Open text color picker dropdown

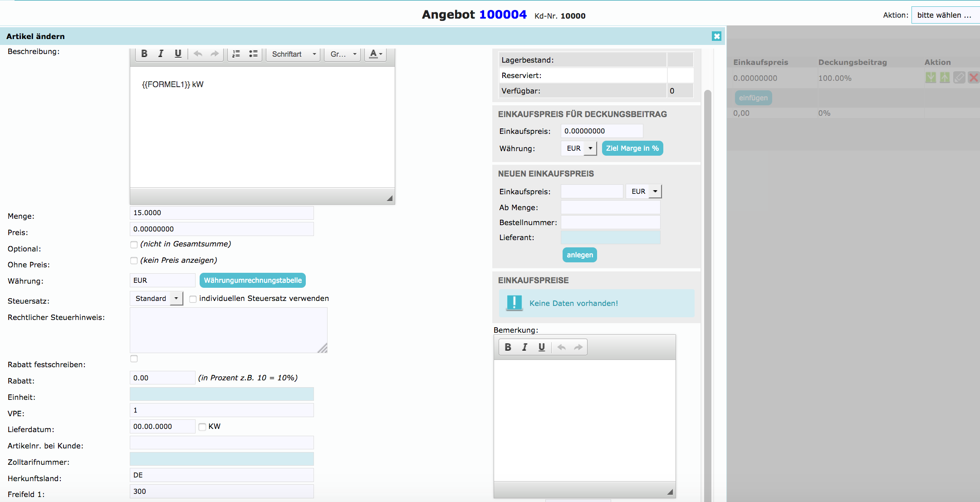click(x=375, y=54)
